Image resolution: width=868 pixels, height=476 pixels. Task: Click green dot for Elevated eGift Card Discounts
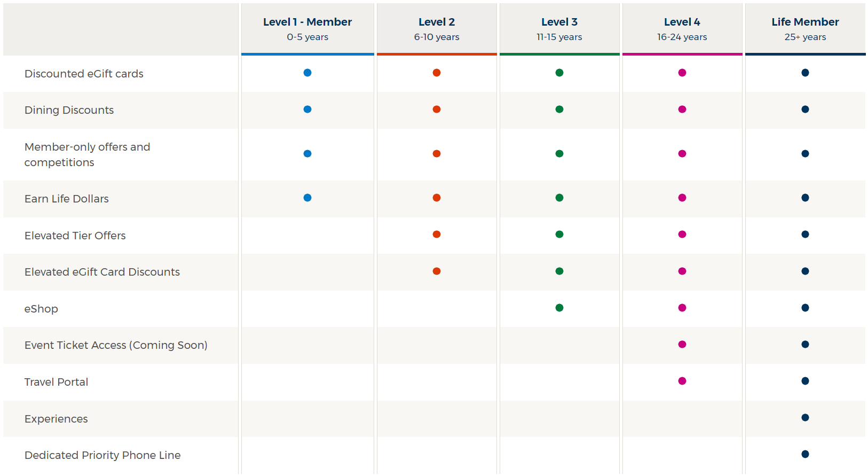pos(559,271)
